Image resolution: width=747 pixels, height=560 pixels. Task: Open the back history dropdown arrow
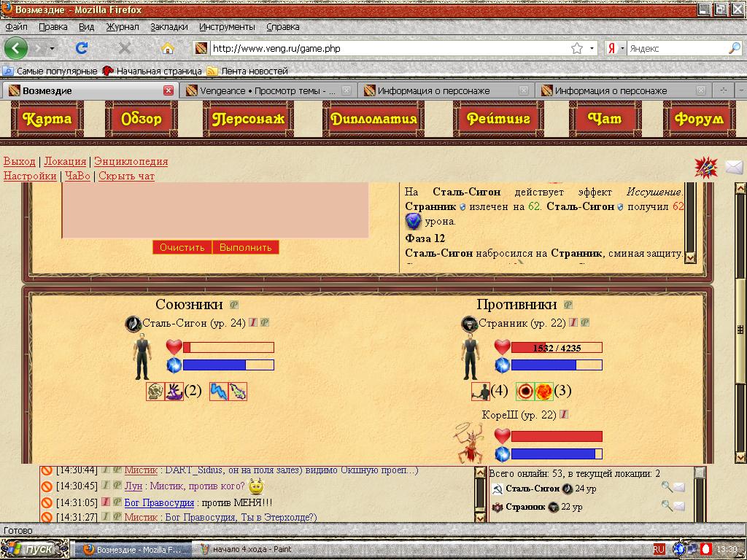[x=52, y=48]
